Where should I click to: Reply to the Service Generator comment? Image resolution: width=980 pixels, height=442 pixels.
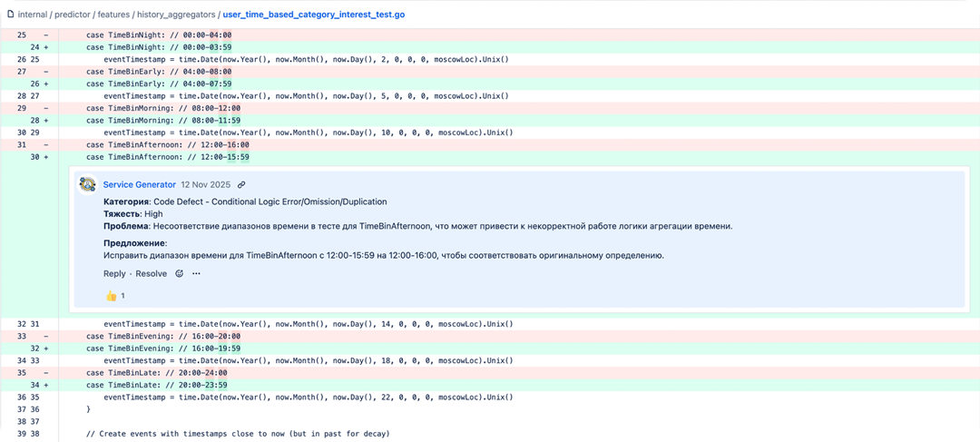pyautogui.click(x=114, y=273)
